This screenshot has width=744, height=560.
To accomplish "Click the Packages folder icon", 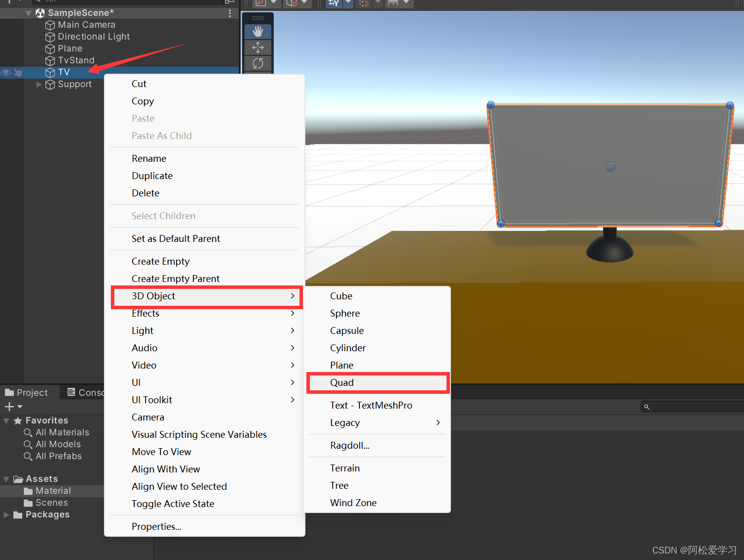I will tap(18, 514).
